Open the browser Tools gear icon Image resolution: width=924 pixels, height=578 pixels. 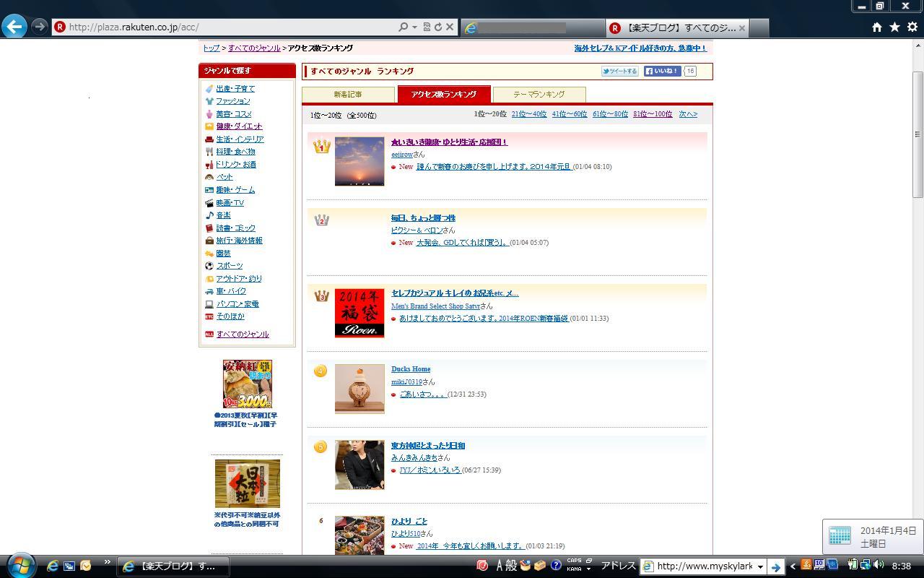click(x=912, y=27)
